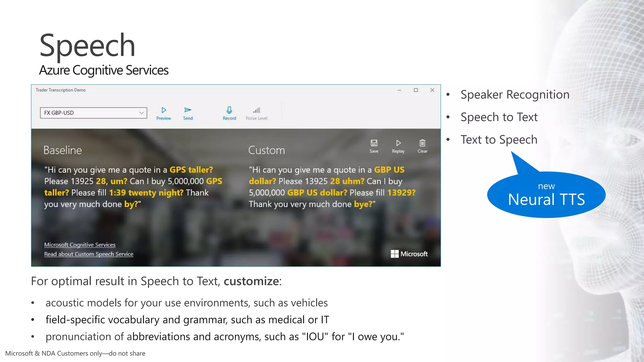Maximize the Trader Transcription Demo window

point(416,90)
